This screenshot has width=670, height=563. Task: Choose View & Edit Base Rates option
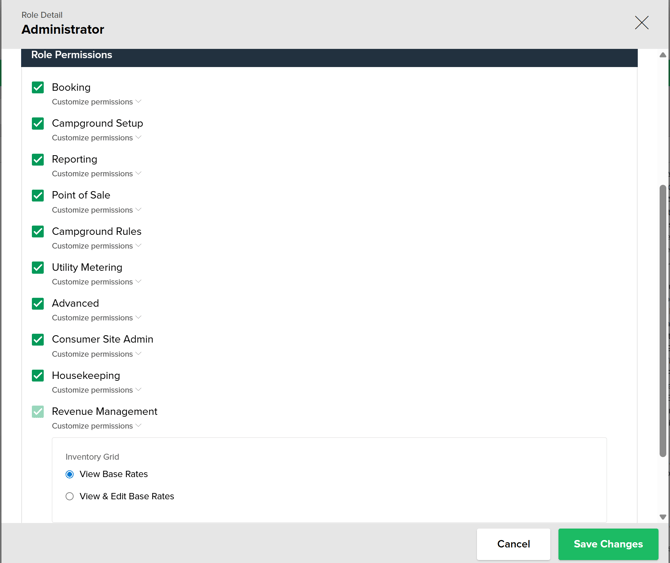point(70,497)
